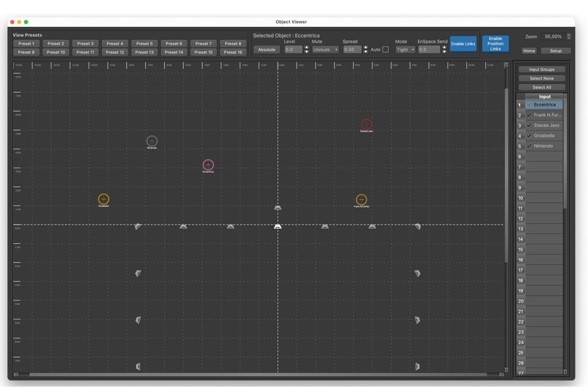This screenshot has height=392, width=588.
Task: Click the Zoom percentage stepper arrows
Action: click(x=568, y=36)
